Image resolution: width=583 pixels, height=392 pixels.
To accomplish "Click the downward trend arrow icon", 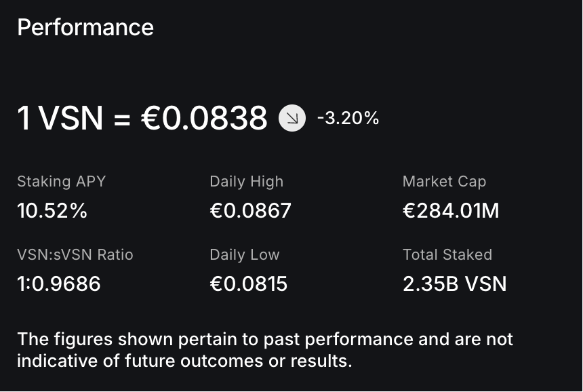I will pos(292,119).
